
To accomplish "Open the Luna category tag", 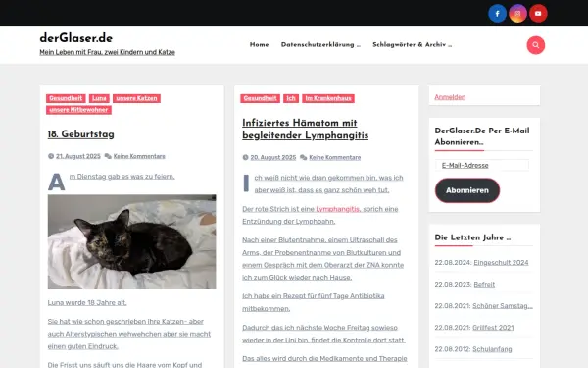I will 99,98.
